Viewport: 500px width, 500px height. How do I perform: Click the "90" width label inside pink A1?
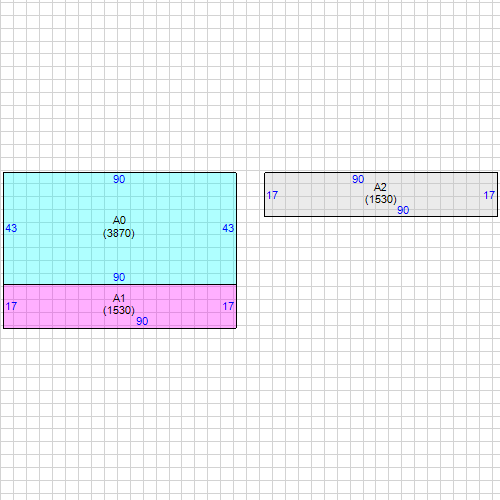[142, 321]
